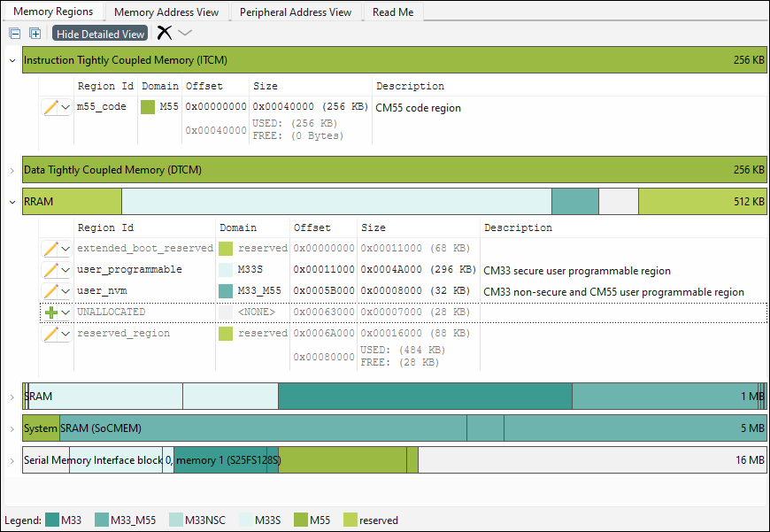Image resolution: width=770 pixels, height=532 pixels.
Task: Toggle the Hide Detailed View button
Action: [x=100, y=34]
